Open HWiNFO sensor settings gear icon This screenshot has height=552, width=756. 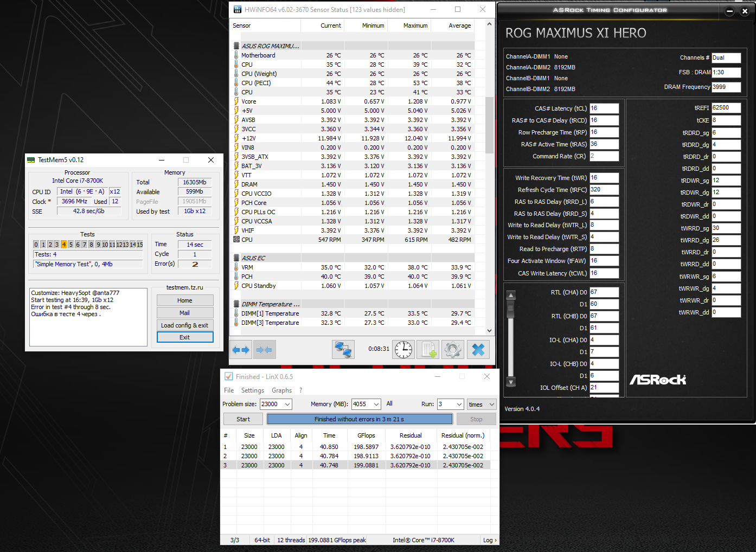pyautogui.click(x=453, y=350)
